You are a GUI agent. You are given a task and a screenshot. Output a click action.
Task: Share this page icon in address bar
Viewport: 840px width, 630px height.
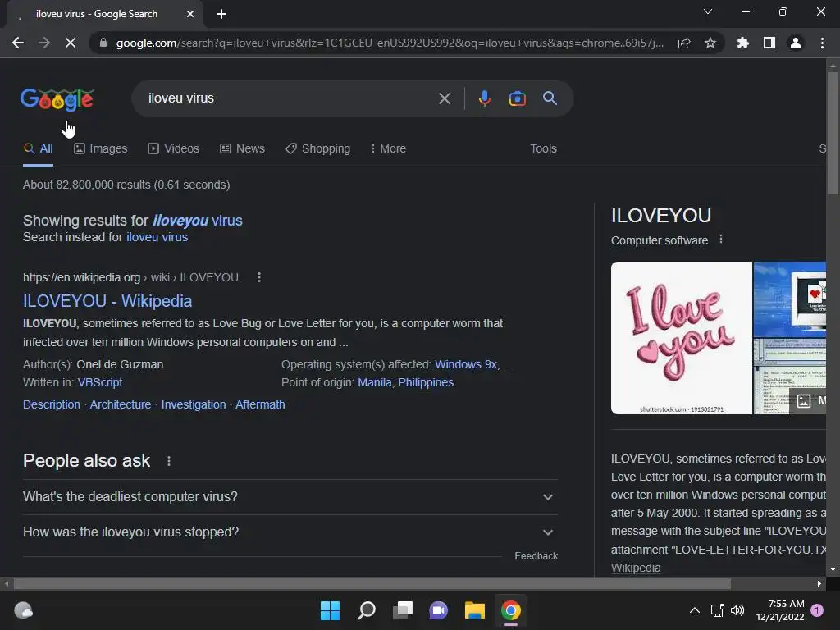pos(684,43)
